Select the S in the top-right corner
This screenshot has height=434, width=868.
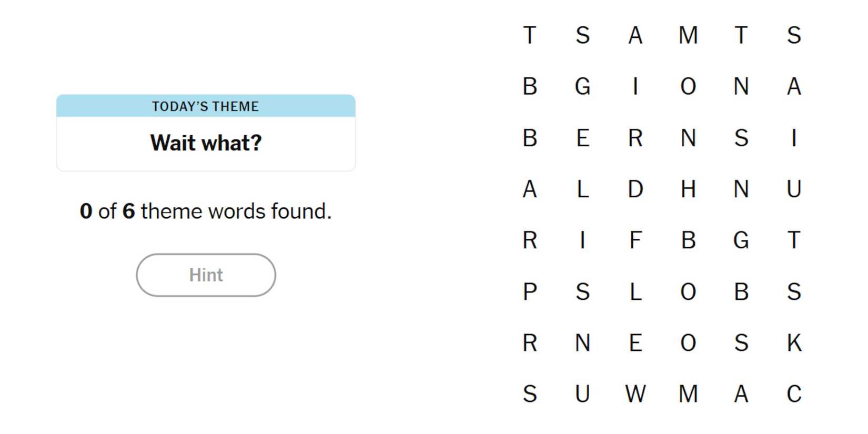click(794, 35)
